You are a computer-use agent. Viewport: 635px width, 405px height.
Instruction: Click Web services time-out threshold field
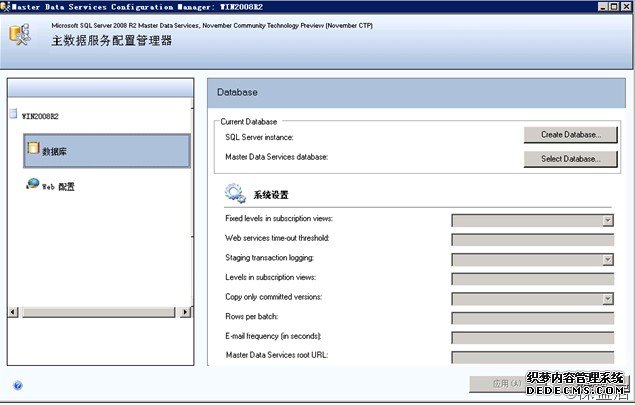532,240
